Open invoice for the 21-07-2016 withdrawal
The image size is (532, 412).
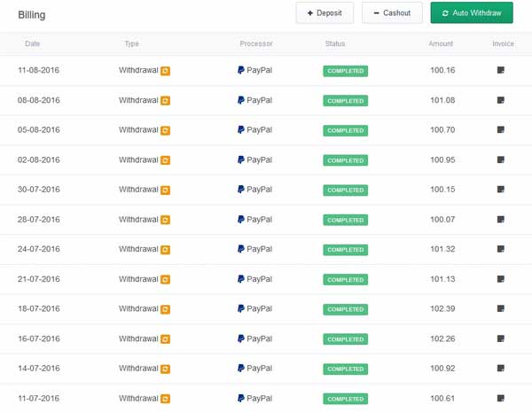[x=500, y=279]
